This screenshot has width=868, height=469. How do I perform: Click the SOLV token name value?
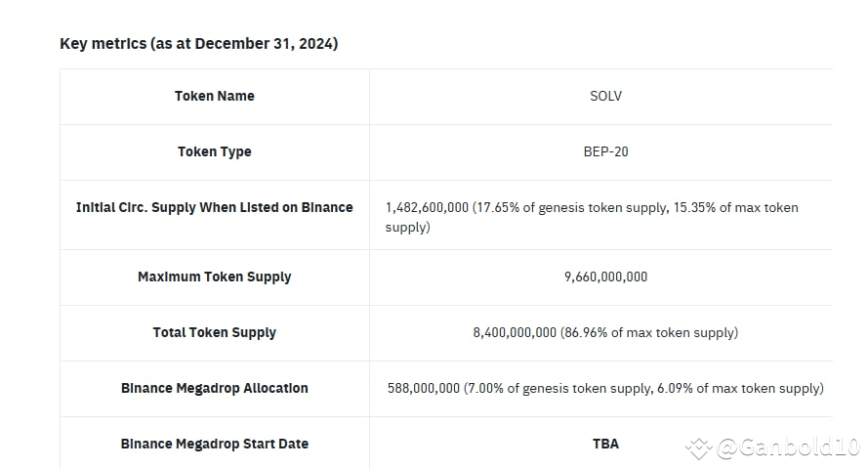tap(605, 96)
